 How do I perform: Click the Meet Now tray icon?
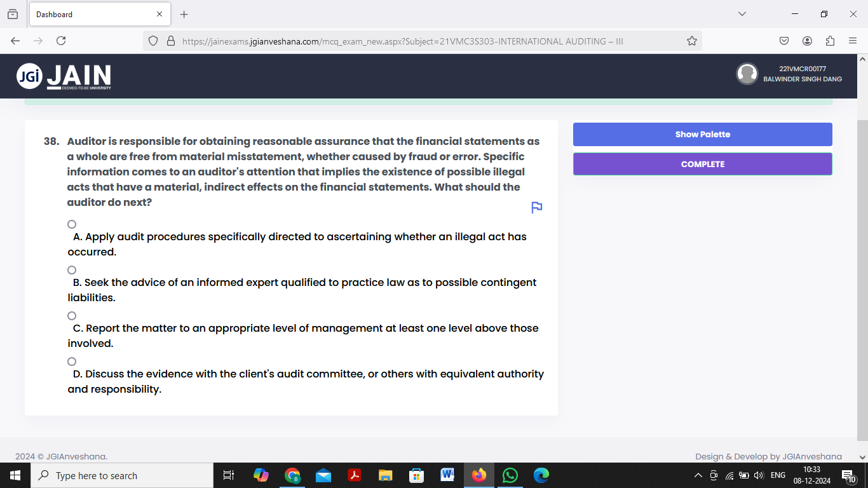(x=714, y=475)
